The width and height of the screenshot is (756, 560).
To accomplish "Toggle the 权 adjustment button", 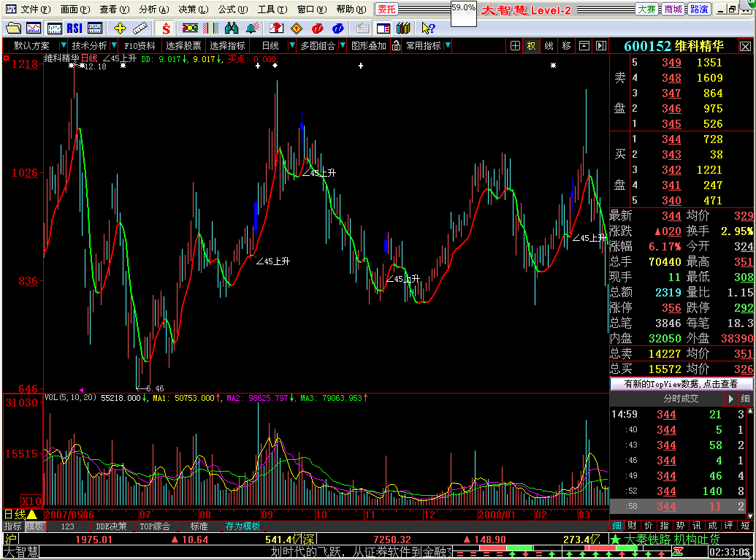I will click(x=531, y=46).
